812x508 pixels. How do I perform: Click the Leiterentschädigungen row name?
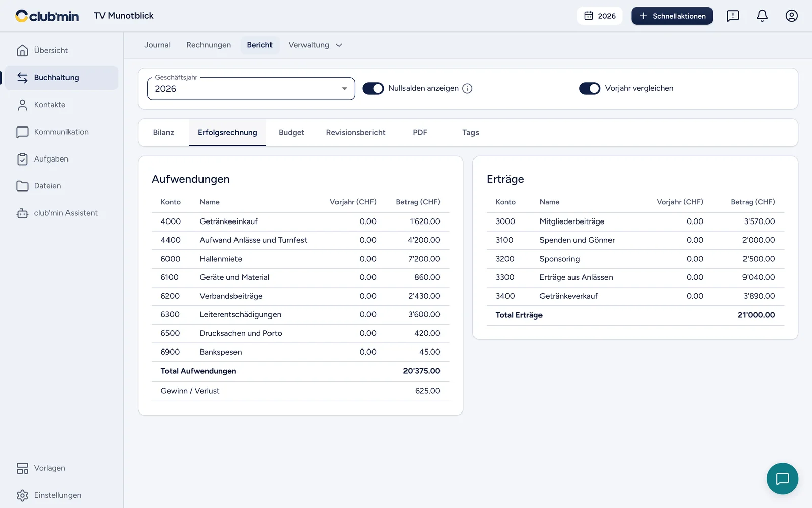tap(241, 314)
